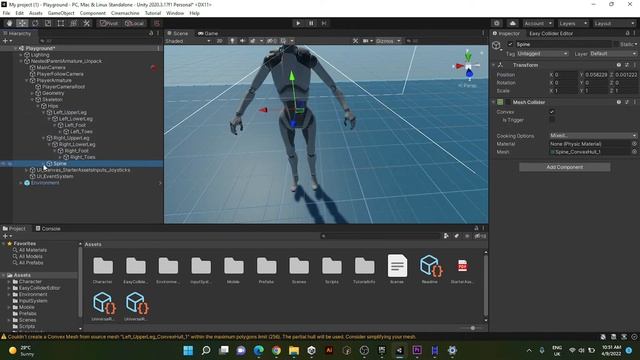Select the Readme asset icon

430,265
